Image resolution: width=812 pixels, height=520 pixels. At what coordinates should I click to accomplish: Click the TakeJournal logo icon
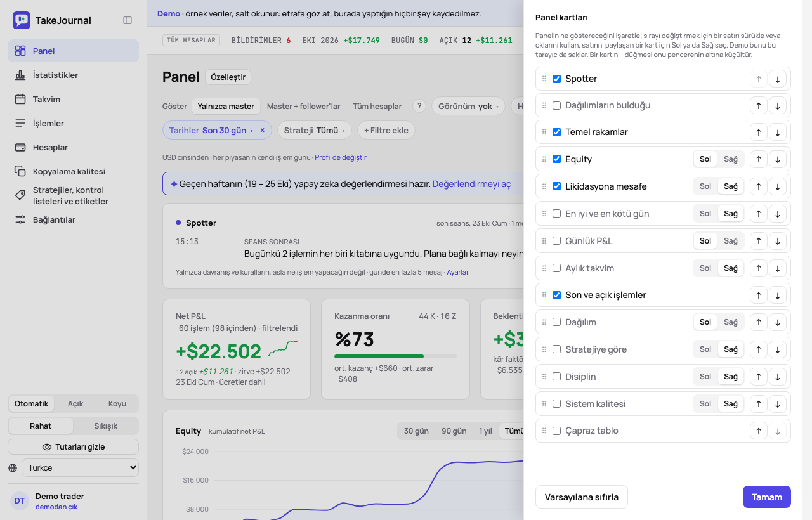22,20
